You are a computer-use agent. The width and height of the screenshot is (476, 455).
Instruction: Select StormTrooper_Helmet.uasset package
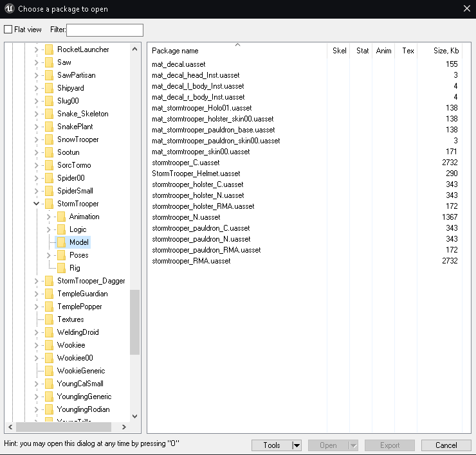196,174
